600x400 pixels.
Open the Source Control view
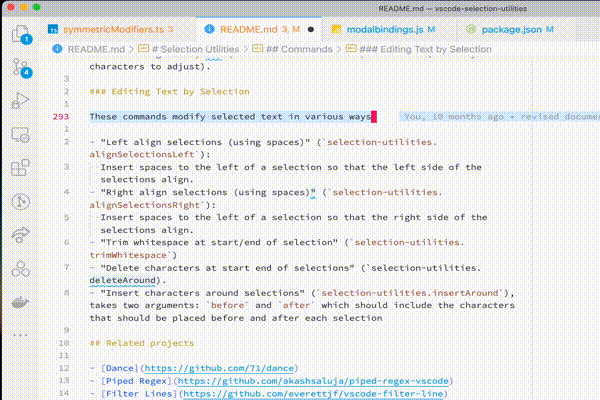(21, 68)
